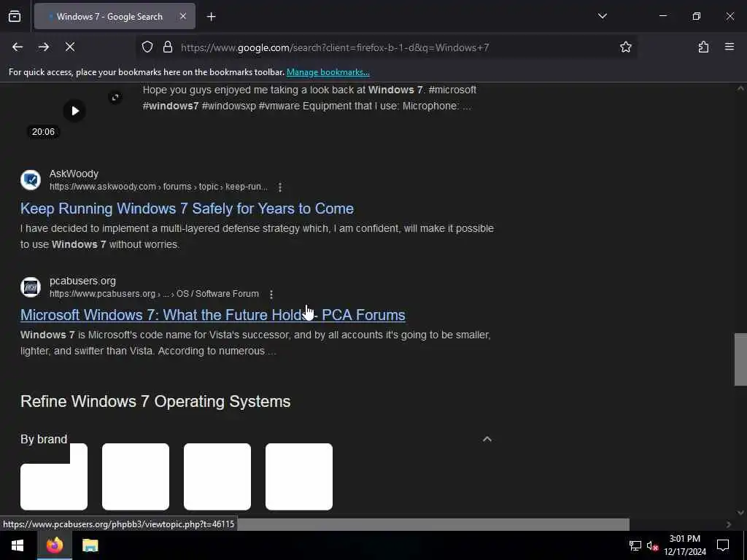Close the Windows 7 Google Search tab

(x=183, y=16)
